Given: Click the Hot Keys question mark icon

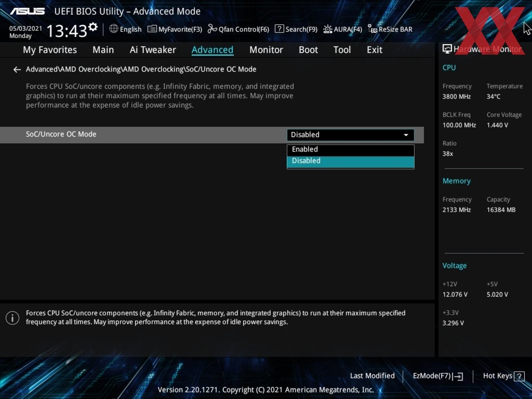Looking at the screenshot, I should click(x=519, y=376).
